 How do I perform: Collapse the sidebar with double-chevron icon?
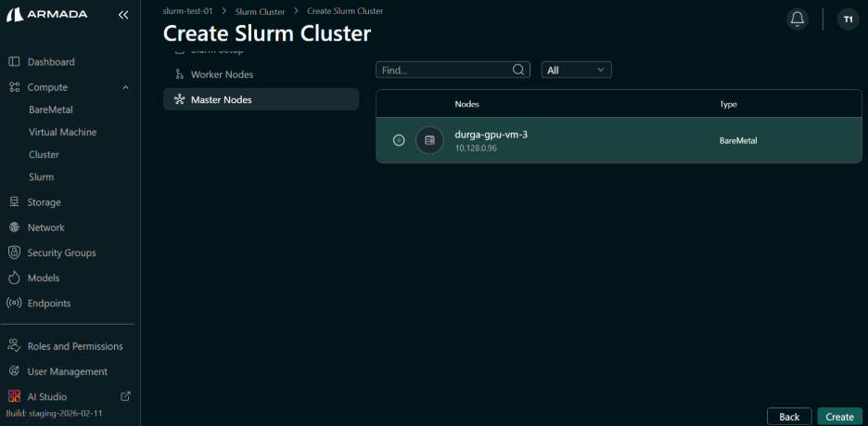point(123,15)
